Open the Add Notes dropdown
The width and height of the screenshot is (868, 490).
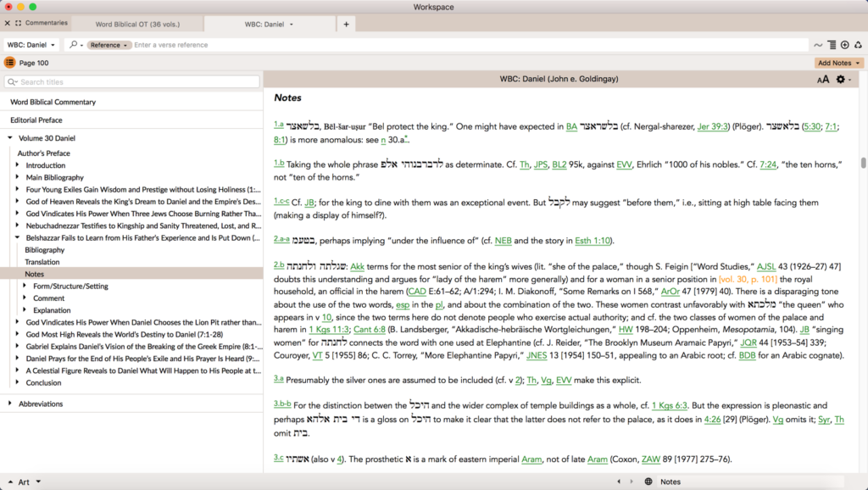click(838, 63)
